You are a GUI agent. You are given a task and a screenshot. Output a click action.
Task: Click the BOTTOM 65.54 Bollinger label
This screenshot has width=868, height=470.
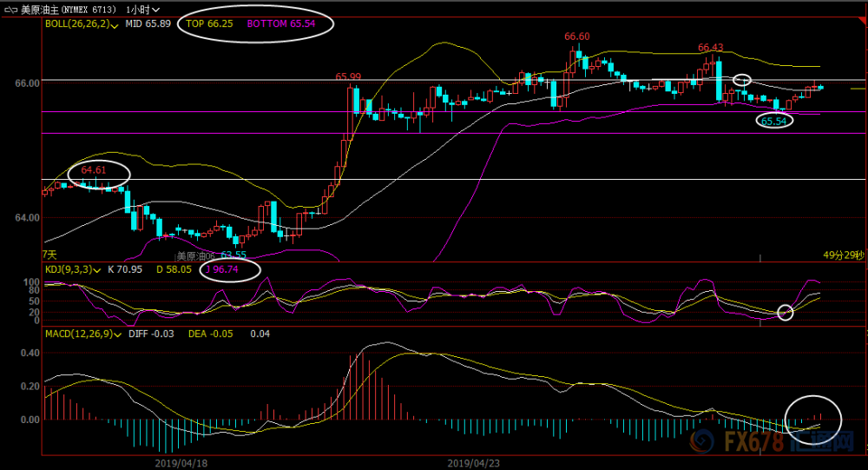click(x=281, y=23)
